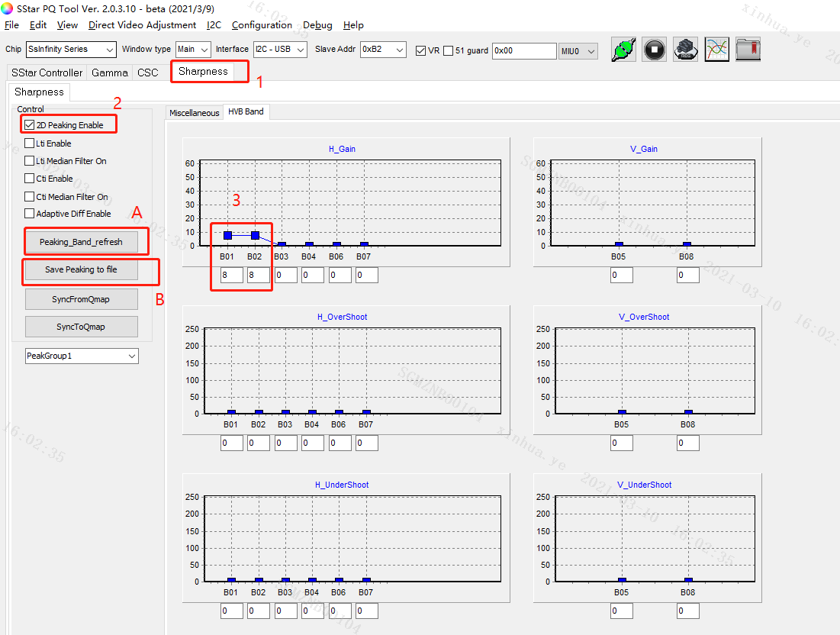Image resolution: width=840 pixels, height=635 pixels.
Task: Expand the PeakGroup1 dropdown
Action: tap(82, 356)
